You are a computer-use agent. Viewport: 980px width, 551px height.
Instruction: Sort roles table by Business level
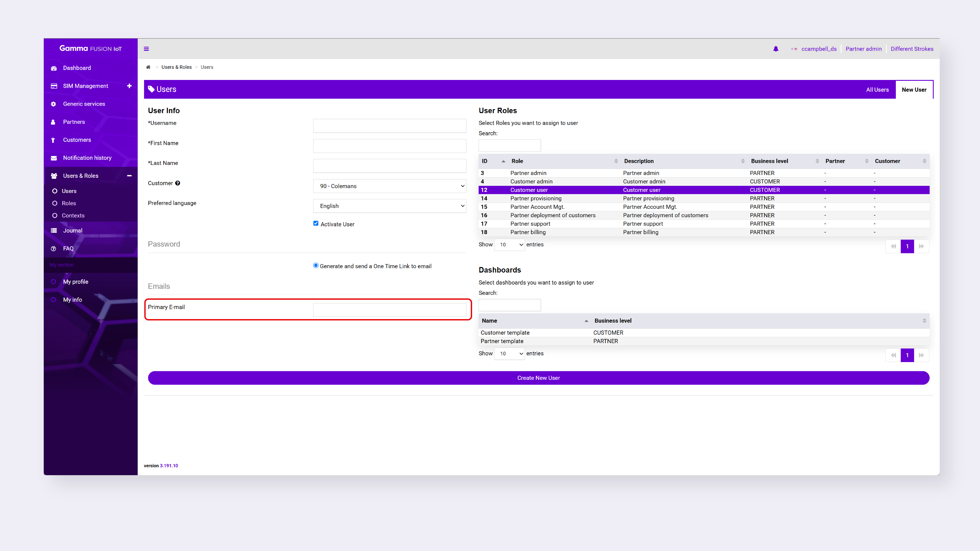pyautogui.click(x=769, y=161)
